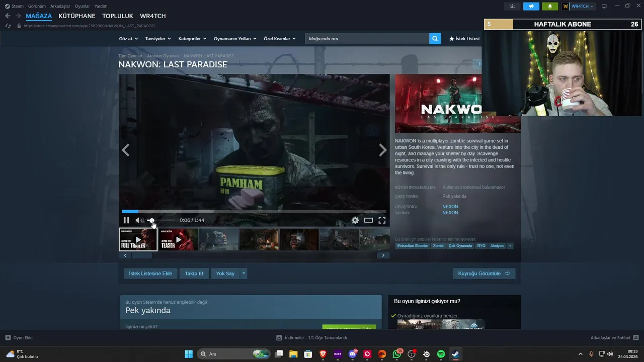Open İndirmeler downloads status
This screenshot has height=362, width=644.
tap(312, 338)
